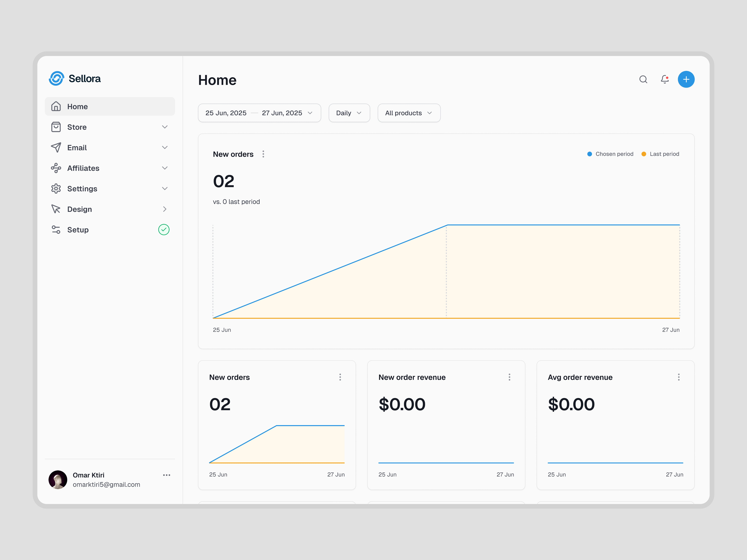Click the Omar Ktiri profile avatar
This screenshot has width=747, height=560.
(58, 480)
